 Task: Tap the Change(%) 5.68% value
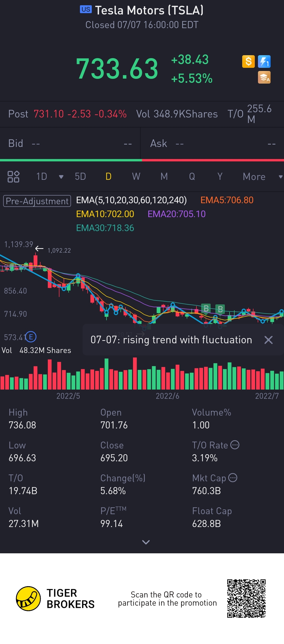pos(113,491)
